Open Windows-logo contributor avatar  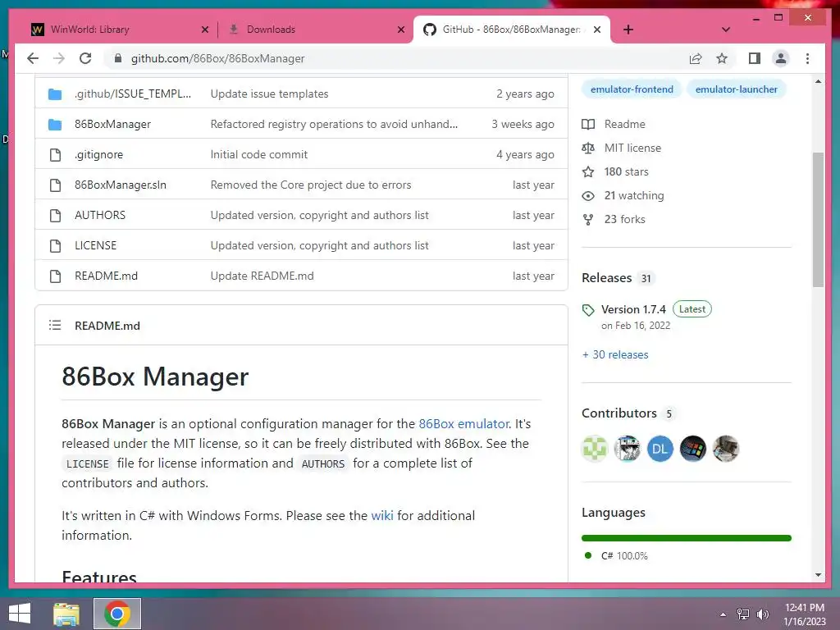click(x=692, y=449)
